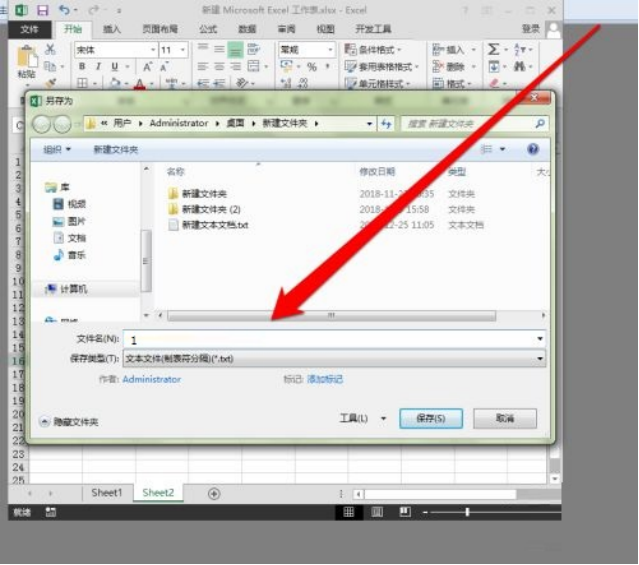This screenshot has width=639, height=565.
Task: Click the Undo icon in Excel title bar
Action: (x=64, y=9)
